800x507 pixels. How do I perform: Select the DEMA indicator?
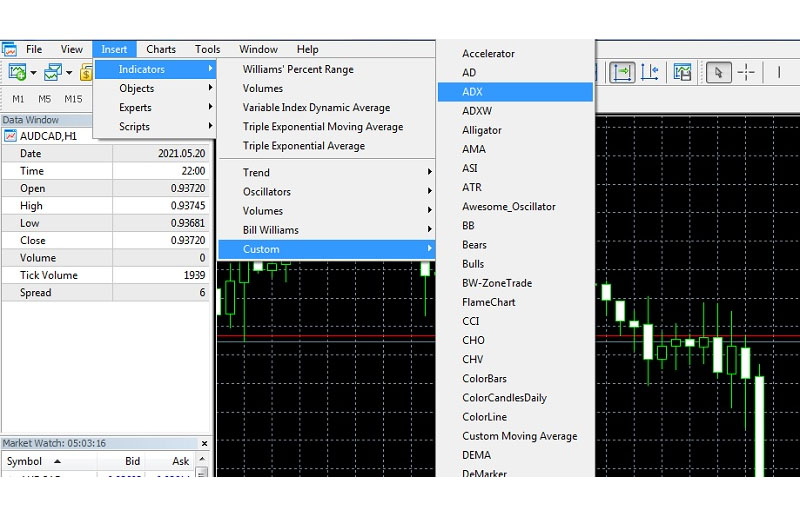477,455
